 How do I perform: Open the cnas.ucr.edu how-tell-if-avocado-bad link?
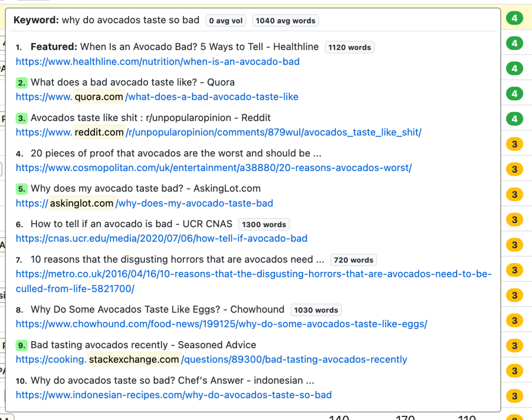162,239
